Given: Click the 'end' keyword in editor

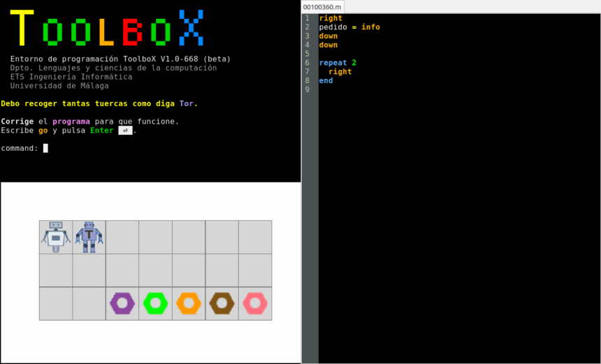Looking at the screenshot, I should (326, 80).
